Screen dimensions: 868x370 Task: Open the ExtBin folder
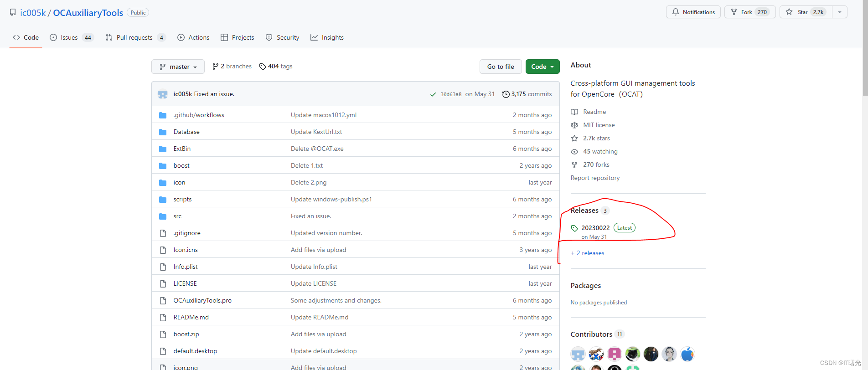(x=182, y=149)
